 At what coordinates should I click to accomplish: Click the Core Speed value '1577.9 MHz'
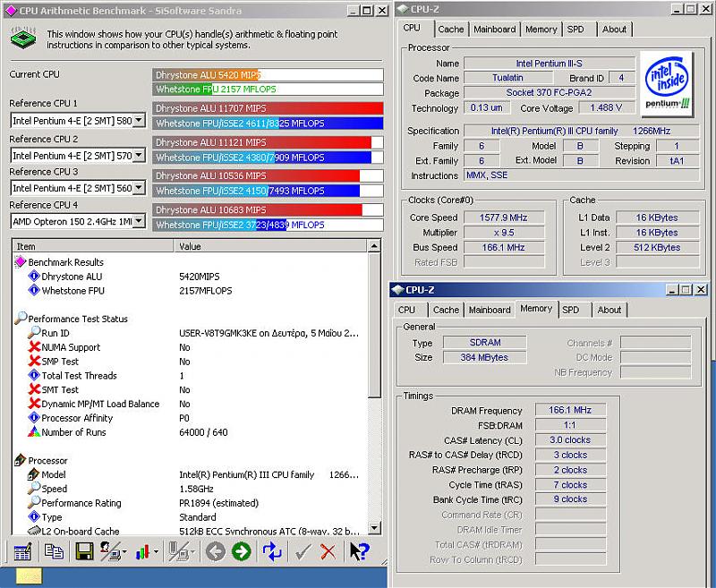[x=504, y=217]
